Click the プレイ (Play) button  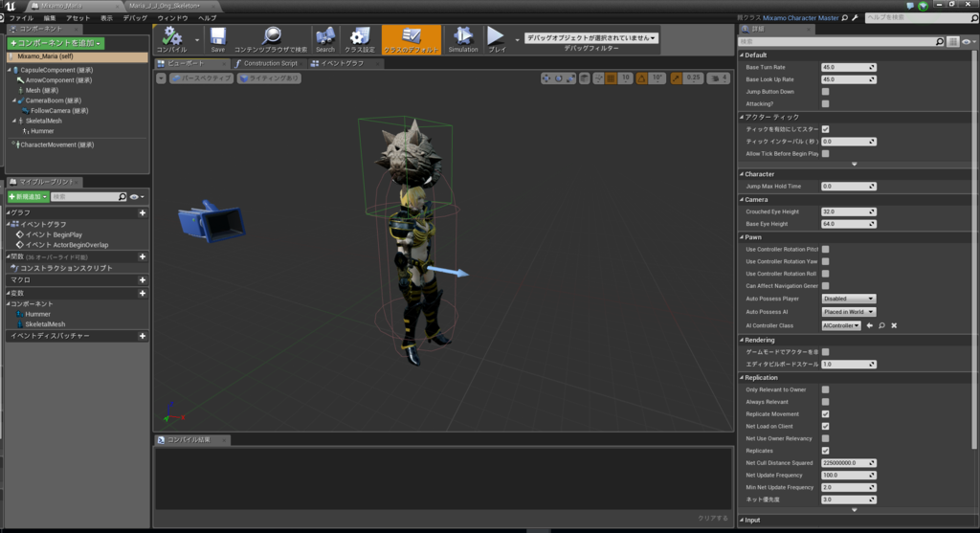click(x=497, y=37)
